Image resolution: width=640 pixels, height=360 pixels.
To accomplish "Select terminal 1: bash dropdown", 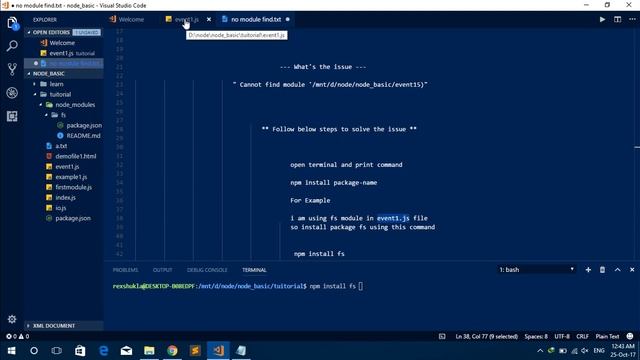I will pos(536,269).
